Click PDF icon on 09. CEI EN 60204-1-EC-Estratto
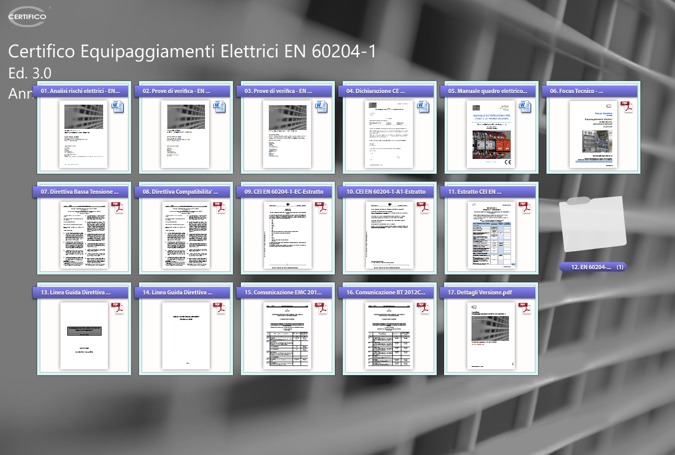Viewport: 675px width, 455px height. pyautogui.click(x=321, y=208)
